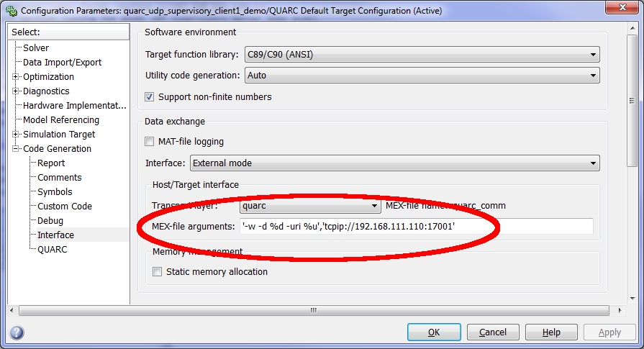The image size is (644, 349).
Task: Open the QUARC page in tree
Action: tap(52, 249)
